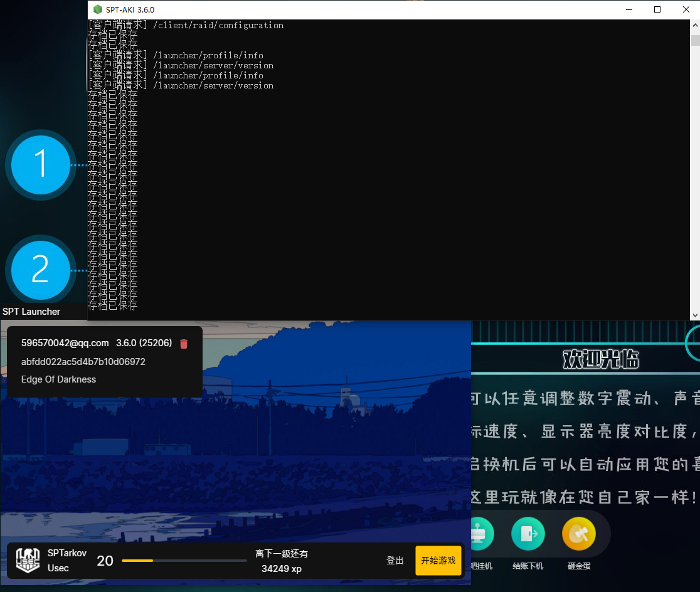
Task: Maximize the SPT-AKI console window
Action: (x=657, y=9)
